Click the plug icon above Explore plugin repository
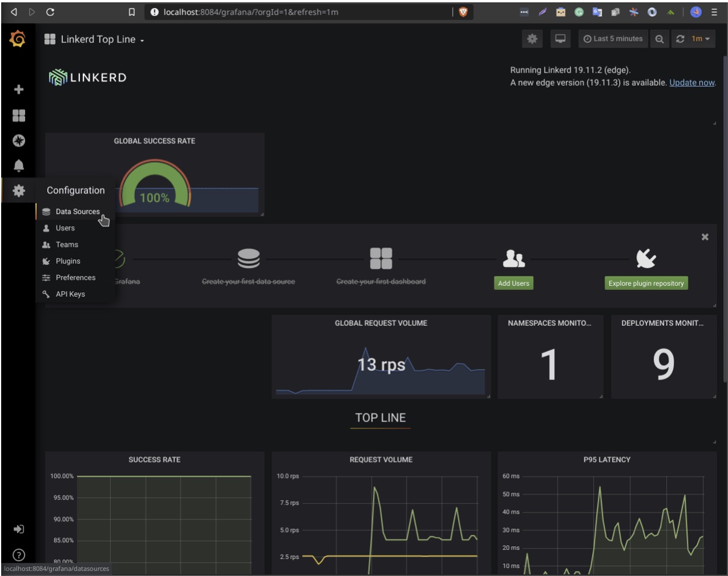Viewport: 728px width, 576px height. point(646,258)
